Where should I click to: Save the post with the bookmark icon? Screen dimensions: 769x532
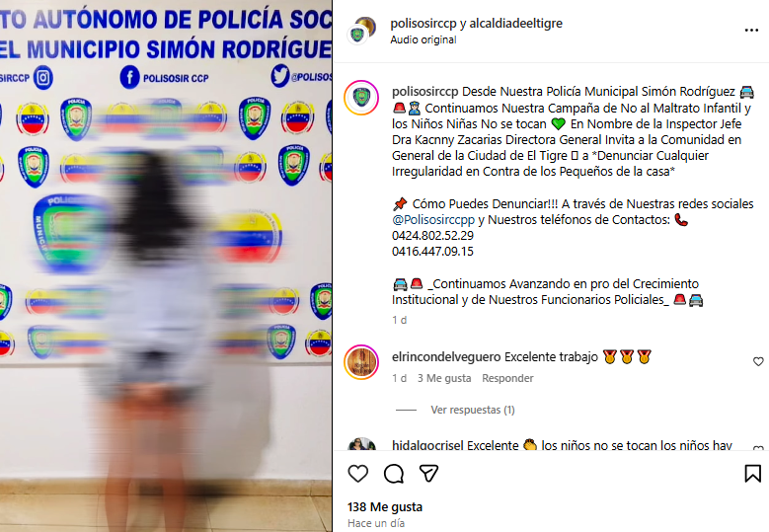(753, 474)
